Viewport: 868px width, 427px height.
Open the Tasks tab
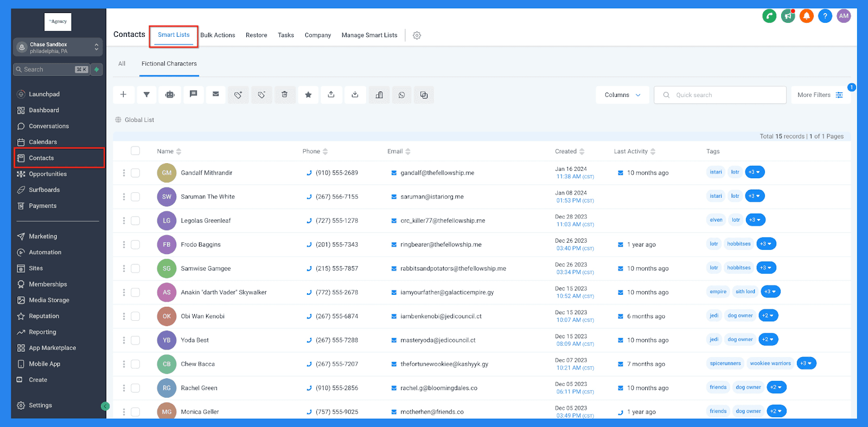click(x=286, y=35)
